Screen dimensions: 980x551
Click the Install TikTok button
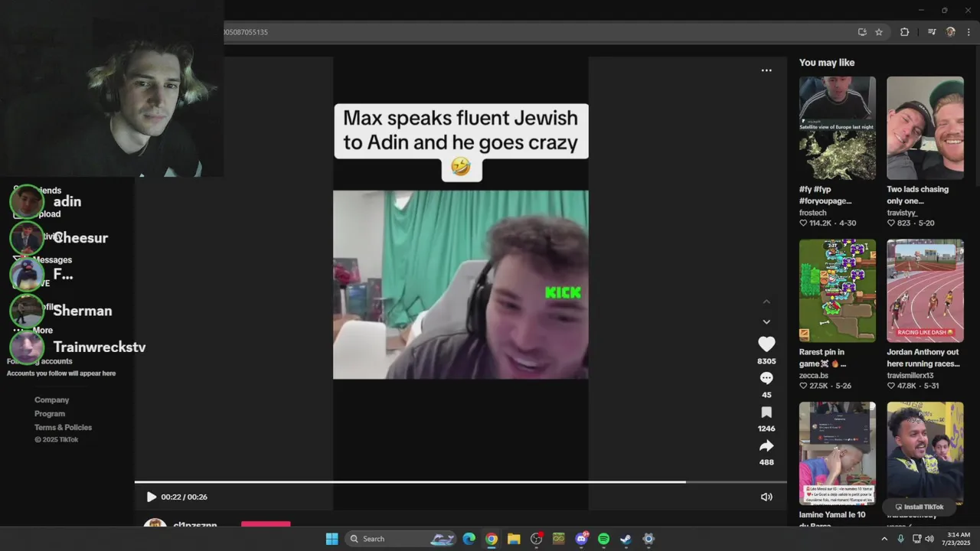pos(920,507)
